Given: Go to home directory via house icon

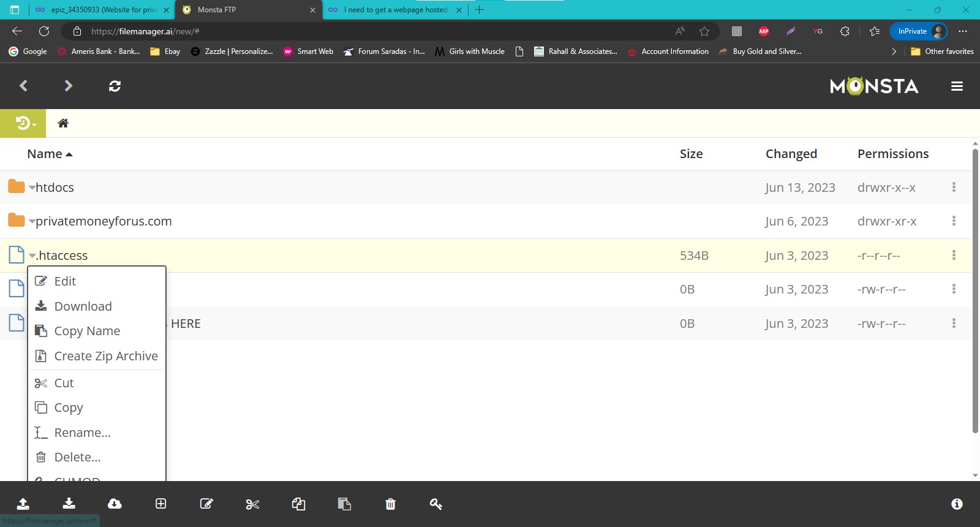Looking at the screenshot, I should [62, 123].
